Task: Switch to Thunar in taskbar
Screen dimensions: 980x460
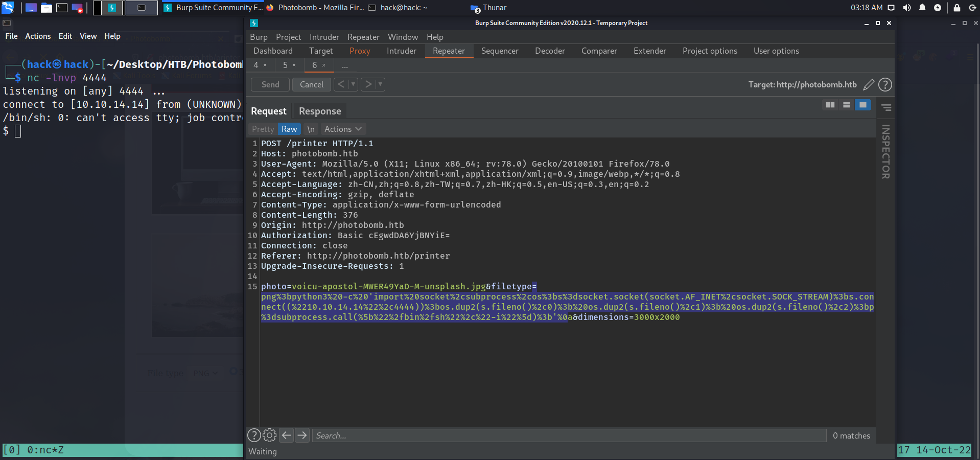Action: pyautogui.click(x=489, y=8)
